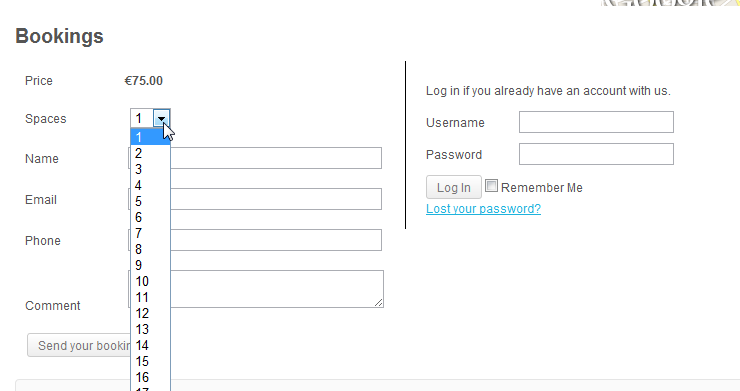Click Send your booking button
The height and width of the screenshot is (391, 740).
pos(79,345)
